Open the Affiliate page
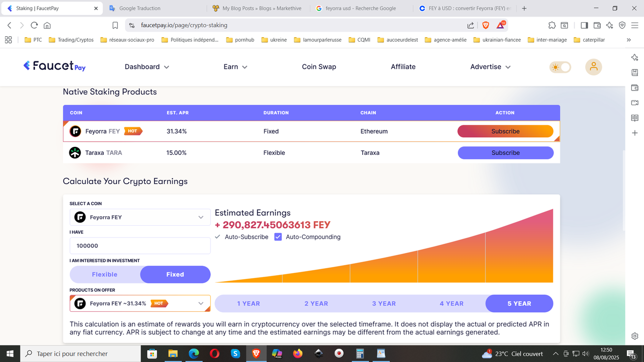 [x=403, y=67]
